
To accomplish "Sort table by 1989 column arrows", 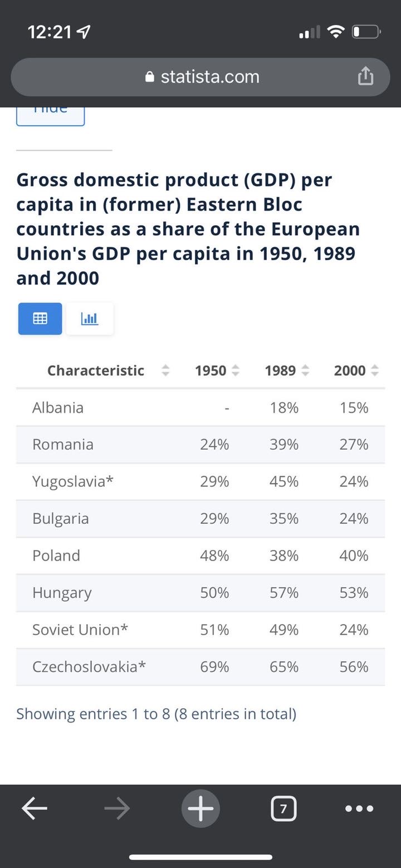I will click(305, 370).
